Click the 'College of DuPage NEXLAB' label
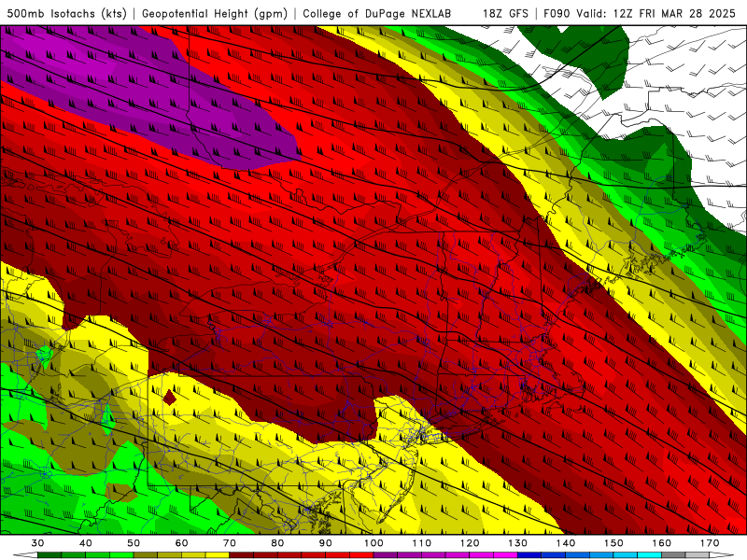Image resolution: width=747 pixels, height=560 pixels. [x=376, y=14]
